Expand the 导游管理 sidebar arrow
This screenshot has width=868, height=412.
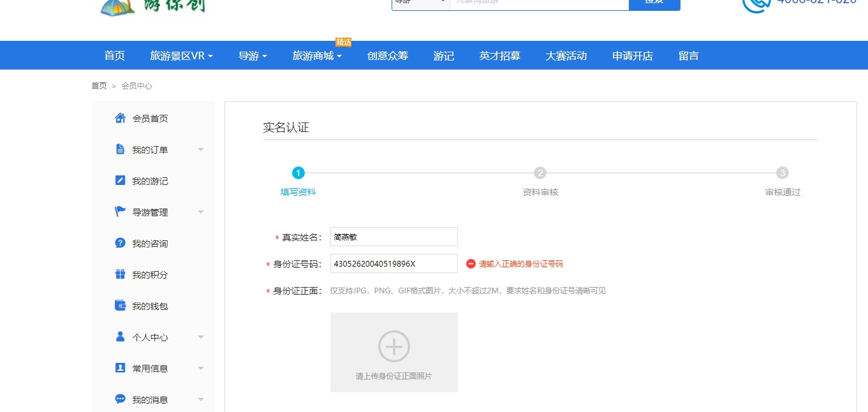coord(201,212)
